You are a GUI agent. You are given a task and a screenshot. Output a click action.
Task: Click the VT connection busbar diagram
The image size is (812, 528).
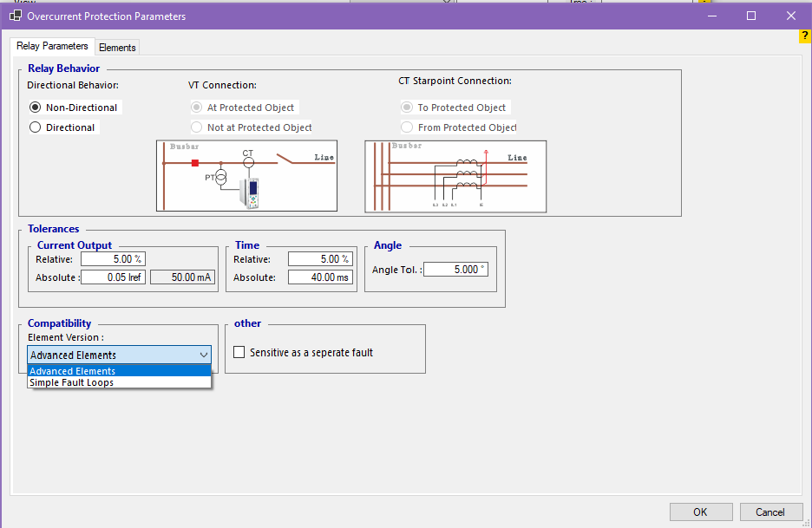246,176
